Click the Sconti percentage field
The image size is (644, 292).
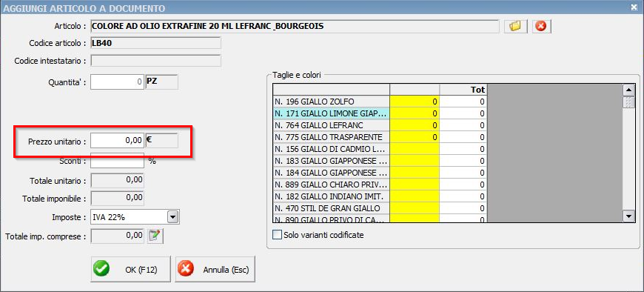pos(118,160)
